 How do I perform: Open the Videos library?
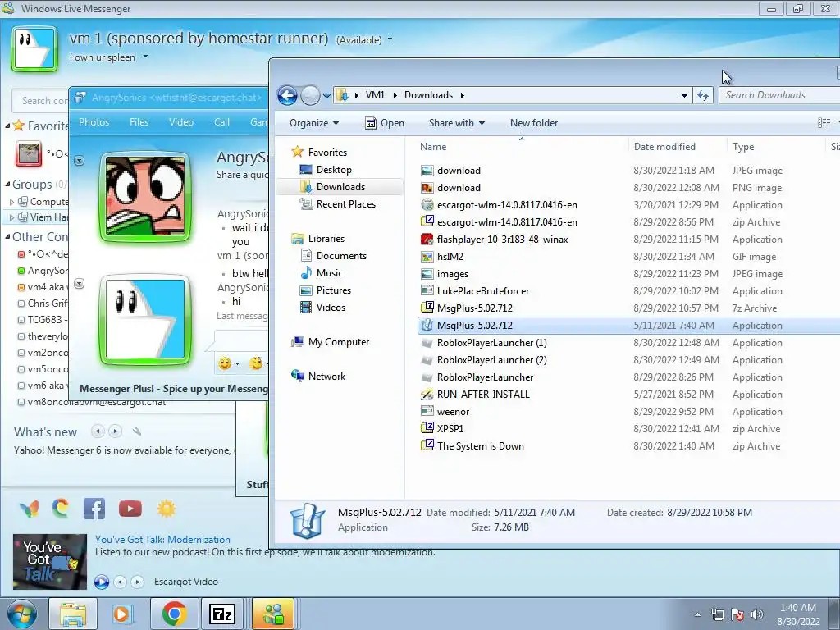(x=331, y=307)
